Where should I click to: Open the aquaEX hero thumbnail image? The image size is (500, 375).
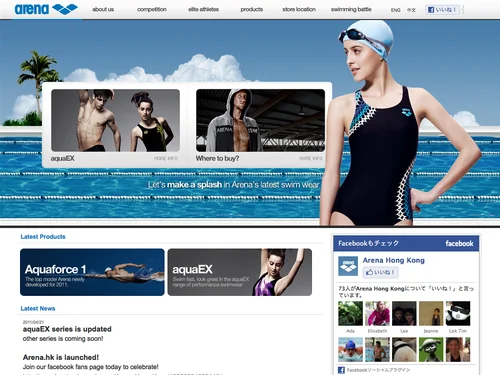(x=115, y=120)
